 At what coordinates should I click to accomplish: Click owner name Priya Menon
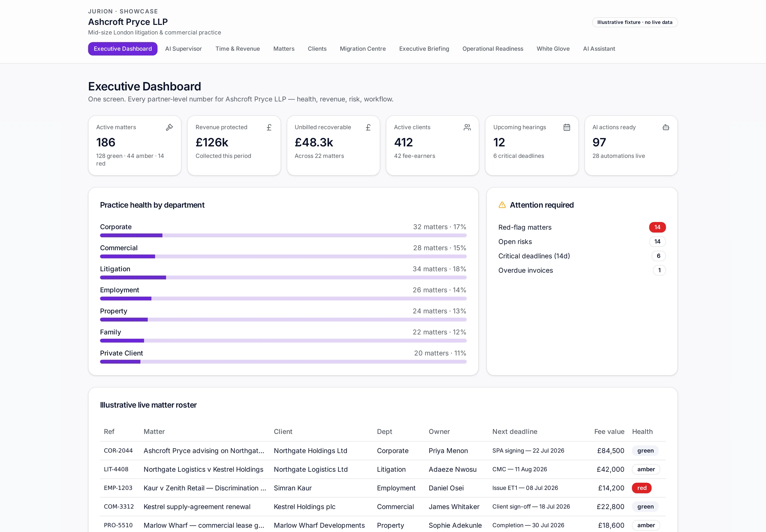[448, 451]
